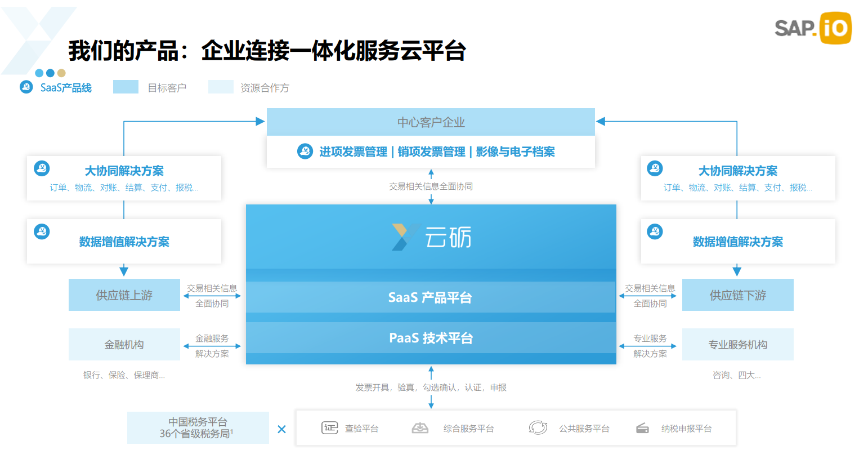Click the 资源合作方 legend color swatch

221,87
